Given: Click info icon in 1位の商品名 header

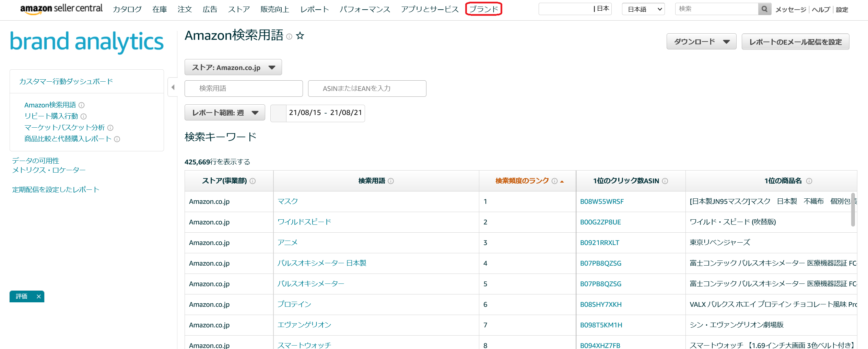Looking at the screenshot, I should click(x=809, y=181).
